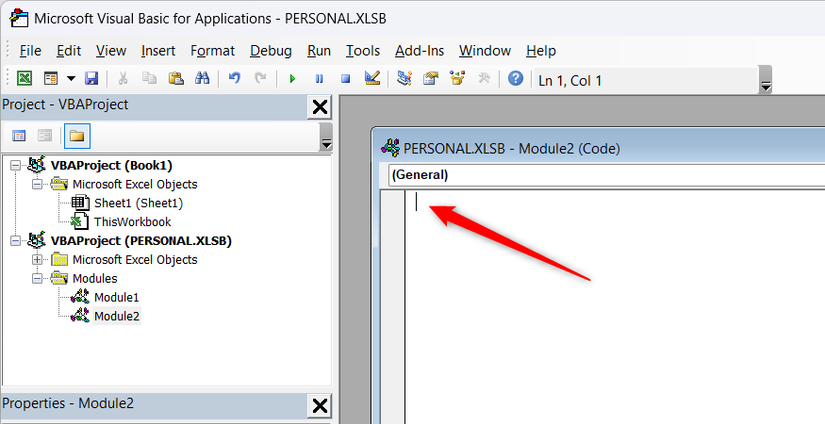Open the Object Browser toolbar icon

point(457,79)
